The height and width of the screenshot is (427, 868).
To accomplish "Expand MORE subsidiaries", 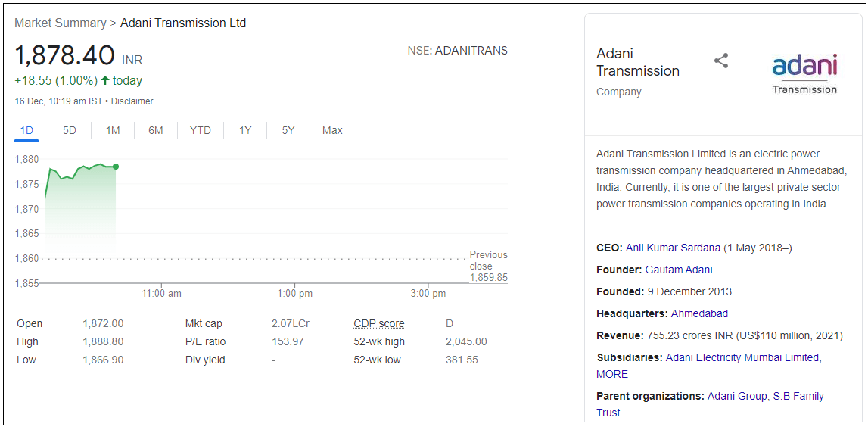I will coord(612,374).
